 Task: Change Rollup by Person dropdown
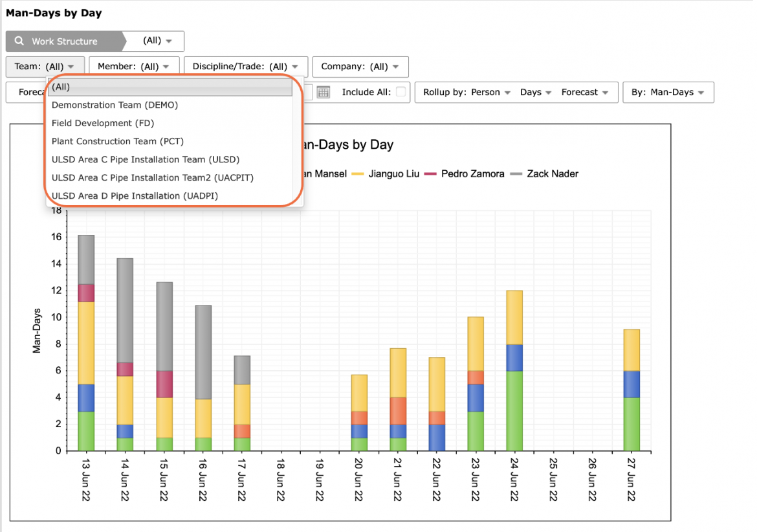(x=466, y=92)
